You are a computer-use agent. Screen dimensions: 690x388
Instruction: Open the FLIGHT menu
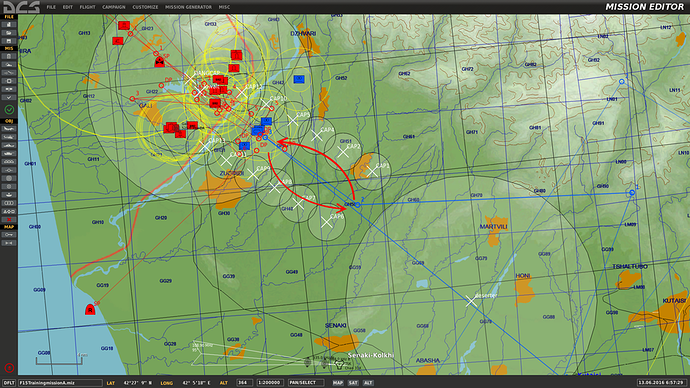(87, 7)
